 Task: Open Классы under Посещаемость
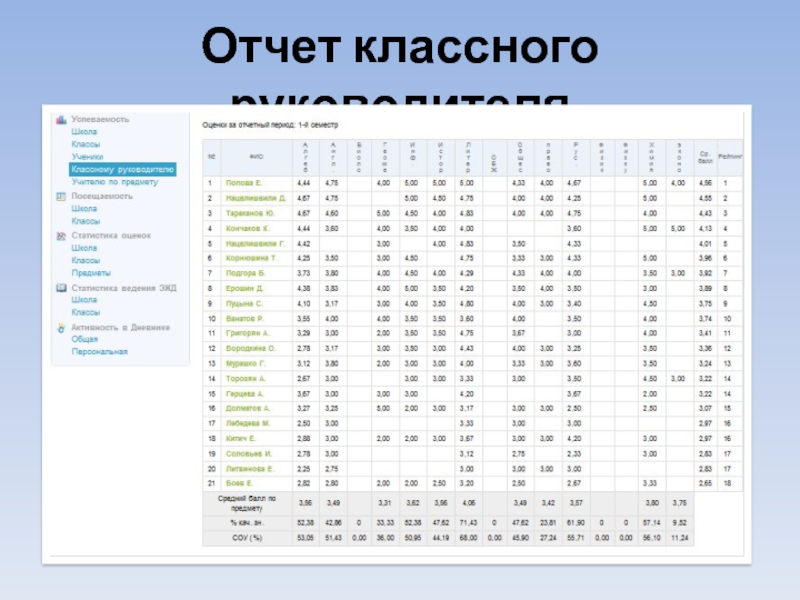tap(86, 221)
